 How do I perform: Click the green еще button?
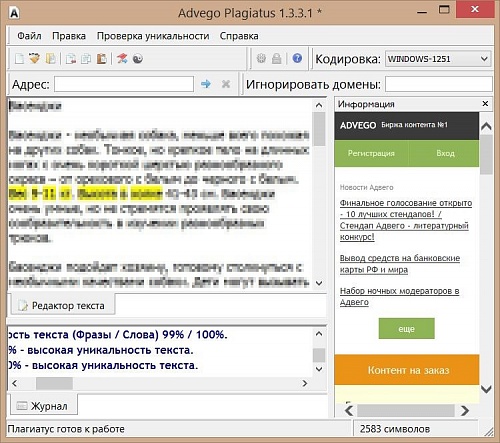click(x=407, y=329)
